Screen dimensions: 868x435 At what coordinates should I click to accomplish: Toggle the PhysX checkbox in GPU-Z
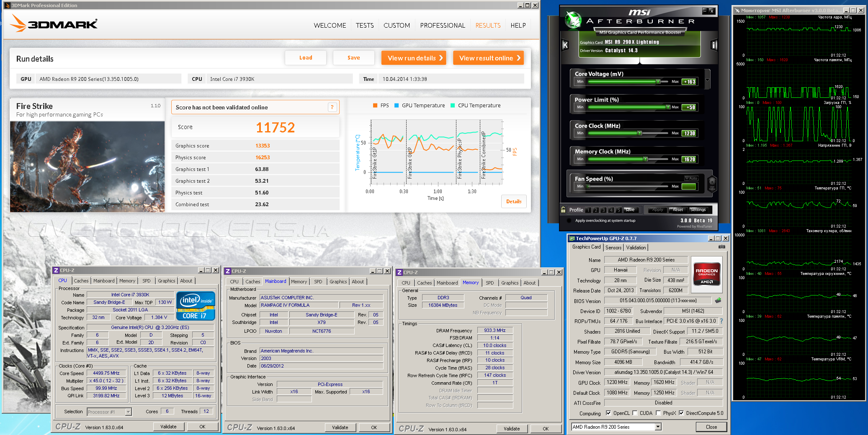coord(658,413)
